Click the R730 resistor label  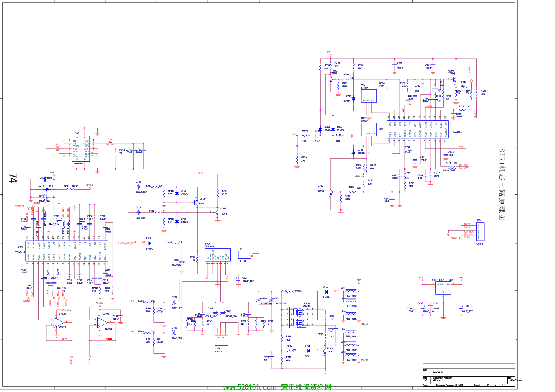tap(360, 66)
